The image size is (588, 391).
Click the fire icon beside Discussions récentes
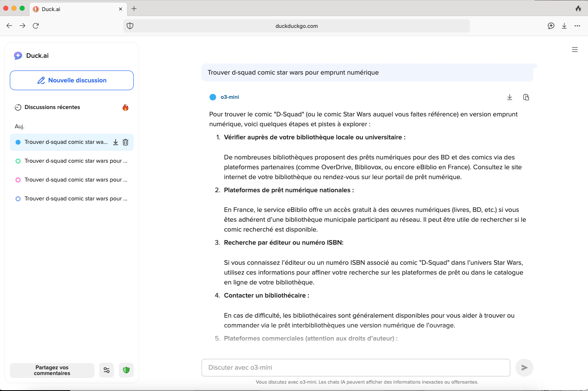click(125, 107)
